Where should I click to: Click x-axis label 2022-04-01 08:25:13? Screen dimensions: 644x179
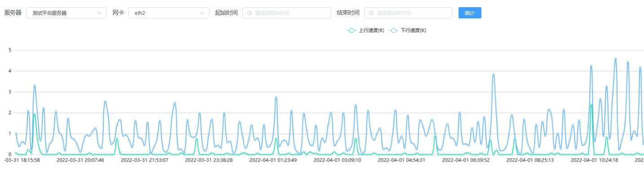coord(530,160)
